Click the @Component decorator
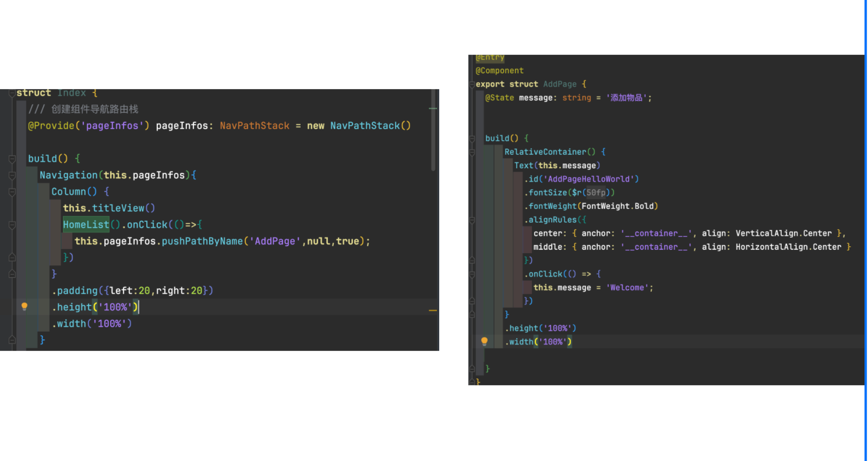Image resolution: width=868 pixels, height=461 pixels. click(500, 70)
